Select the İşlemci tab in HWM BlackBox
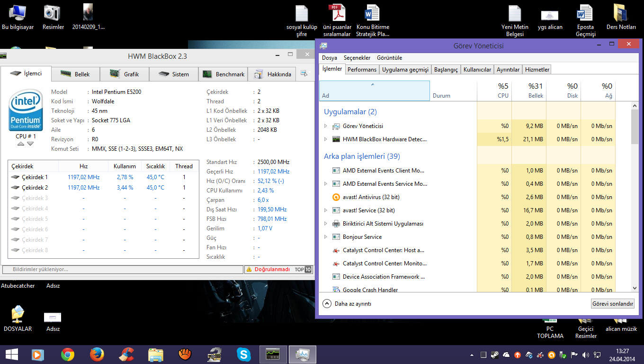644x364 pixels. point(26,73)
